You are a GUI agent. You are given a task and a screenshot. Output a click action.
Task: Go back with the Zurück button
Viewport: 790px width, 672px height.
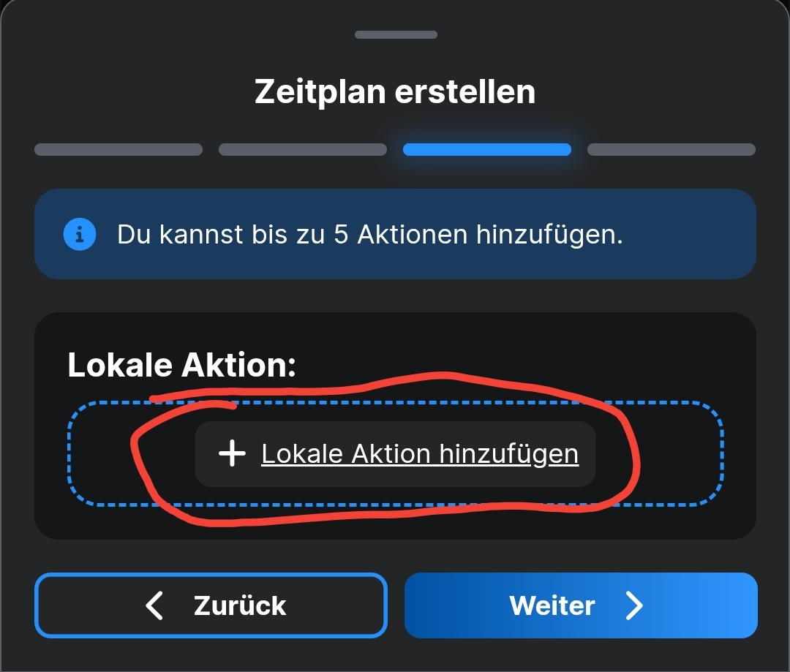pyautogui.click(x=211, y=605)
